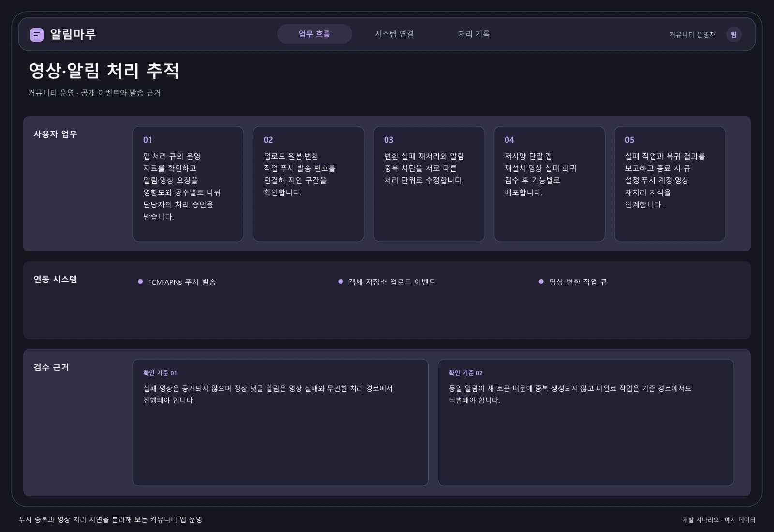Open the 확인 기준 01 card
774x532 pixels.
[281, 422]
